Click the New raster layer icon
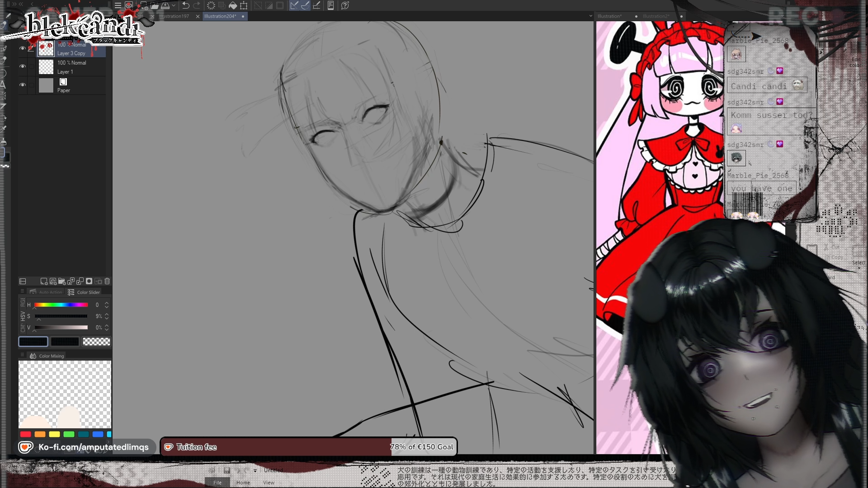868x488 pixels. coord(44,281)
